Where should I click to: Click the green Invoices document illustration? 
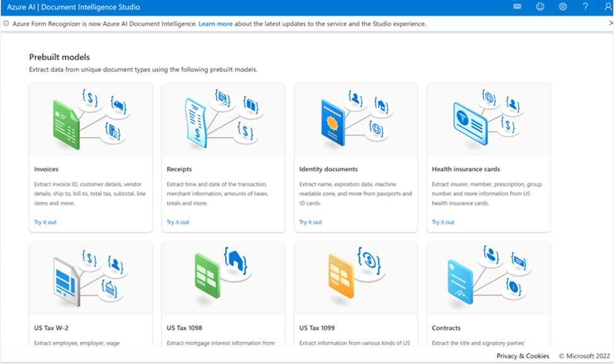[66, 125]
